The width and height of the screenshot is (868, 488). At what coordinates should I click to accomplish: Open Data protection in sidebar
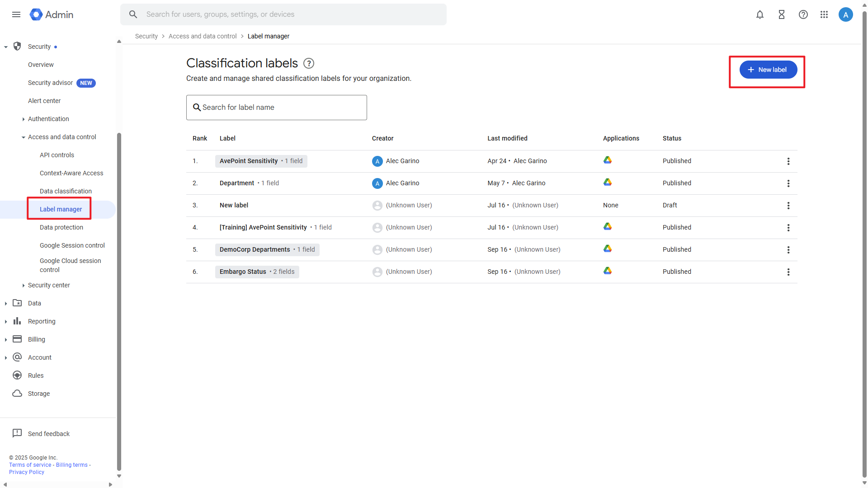(x=61, y=227)
